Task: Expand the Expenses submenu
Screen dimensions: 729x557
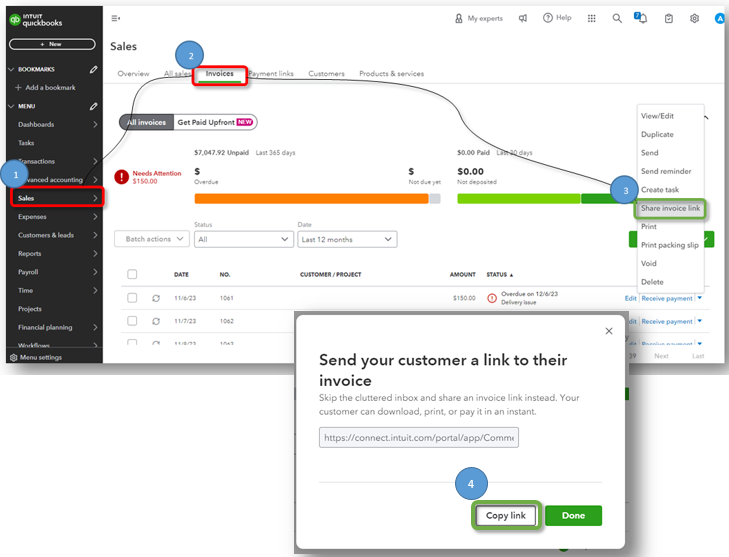Action: pos(95,217)
